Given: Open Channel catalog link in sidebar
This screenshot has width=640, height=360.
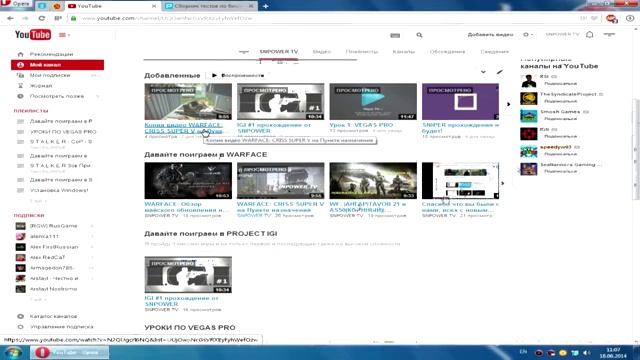Looking at the screenshot, I should click(53, 316).
